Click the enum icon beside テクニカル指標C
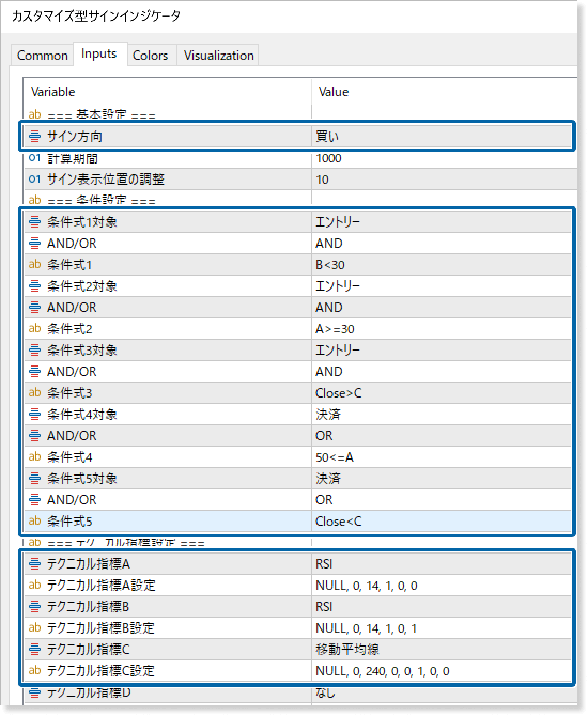Image resolution: width=588 pixels, height=716 pixels. (x=35, y=649)
